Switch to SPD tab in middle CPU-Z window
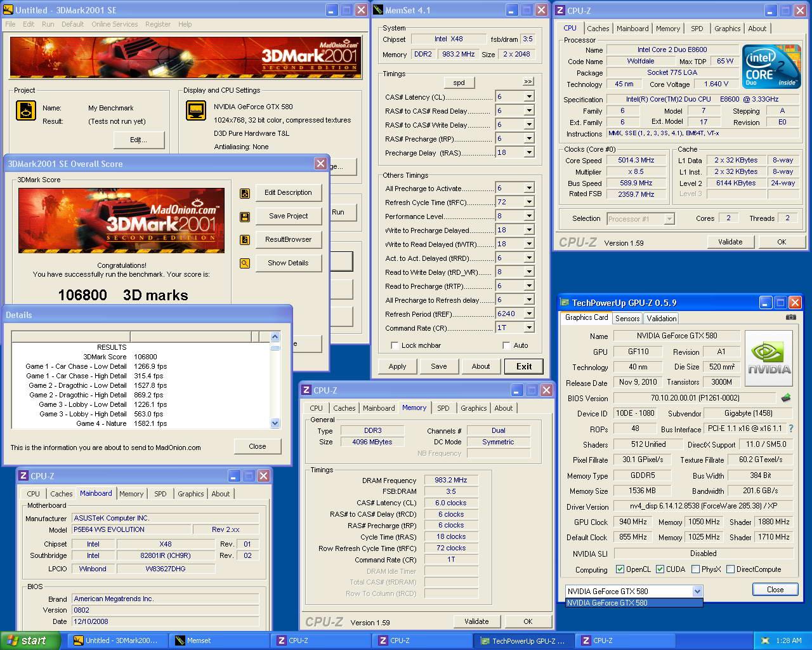 (443, 408)
